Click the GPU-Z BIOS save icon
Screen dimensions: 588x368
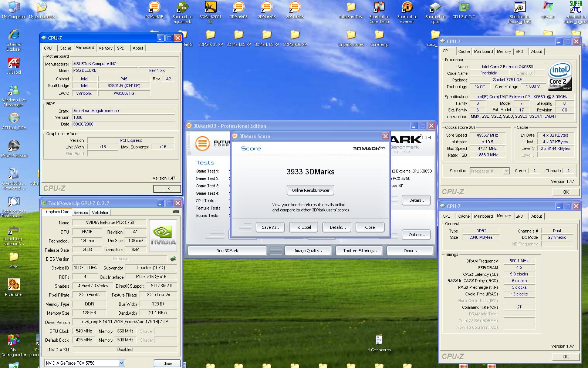pos(173,259)
